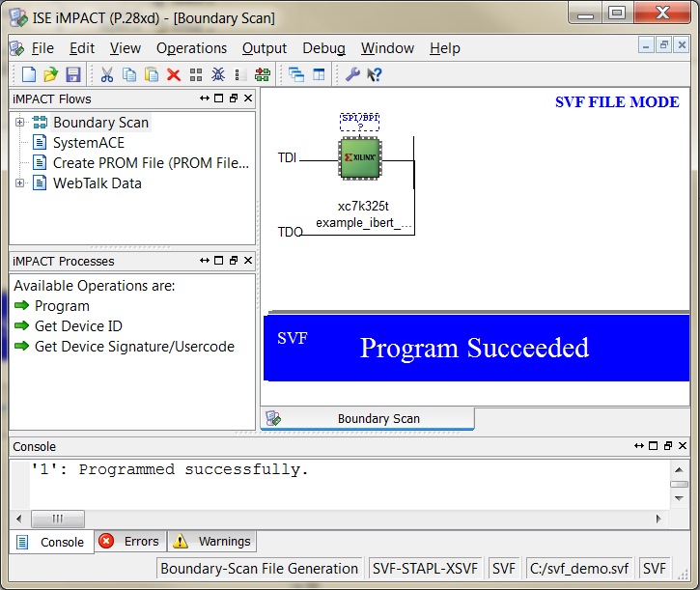Click the Open folder toolbar icon

(51, 74)
